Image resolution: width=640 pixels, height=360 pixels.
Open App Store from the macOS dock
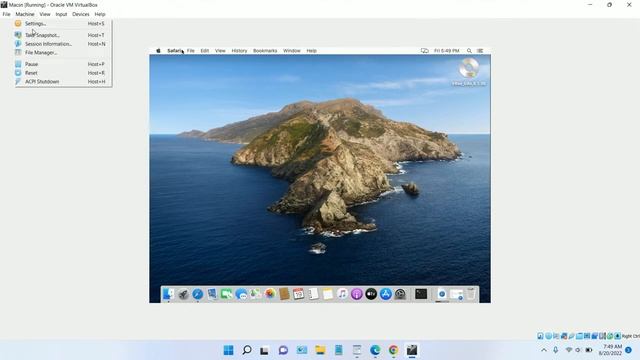coord(386,294)
